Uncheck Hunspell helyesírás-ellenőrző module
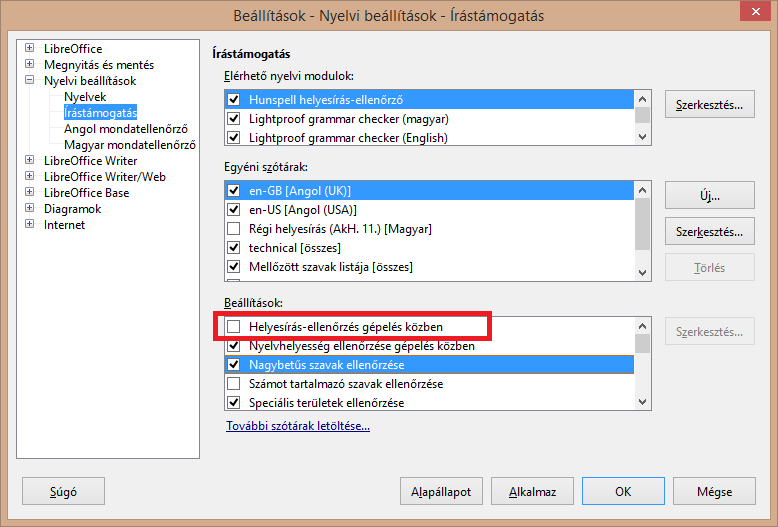The width and height of the screenshot is (778, 527). [234, 100]
